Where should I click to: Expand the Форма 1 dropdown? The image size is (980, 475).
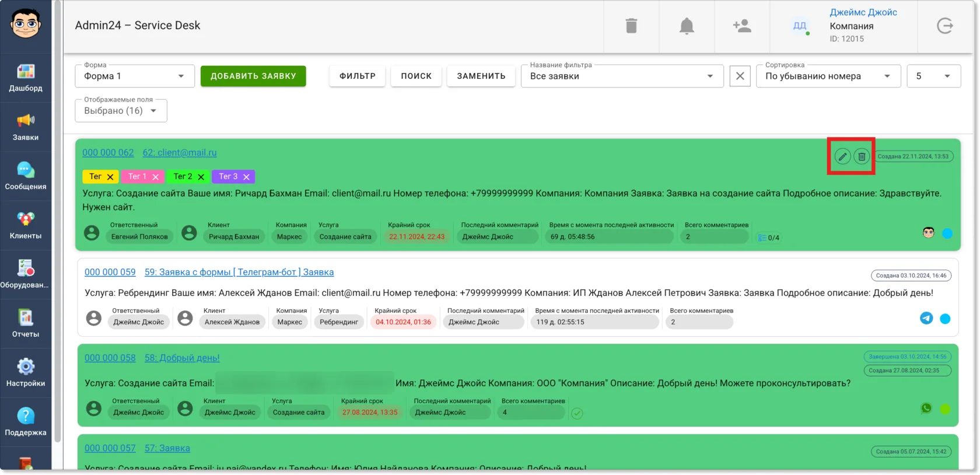[x=135, y=76]
